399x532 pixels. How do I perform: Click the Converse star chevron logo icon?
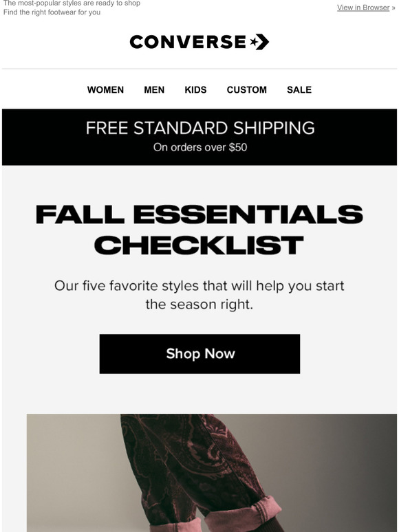click(x=259, y=42)
